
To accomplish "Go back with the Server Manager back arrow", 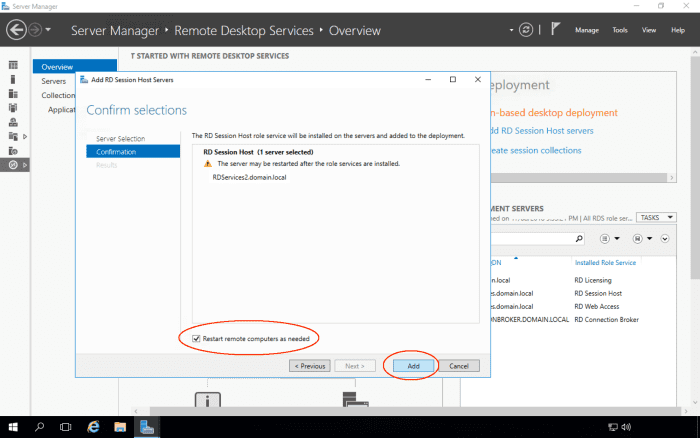I will tap(16, 30).
